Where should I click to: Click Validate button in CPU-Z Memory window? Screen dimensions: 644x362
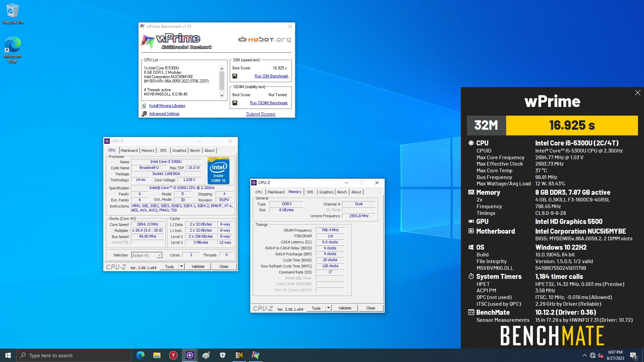tap(345, 308)
